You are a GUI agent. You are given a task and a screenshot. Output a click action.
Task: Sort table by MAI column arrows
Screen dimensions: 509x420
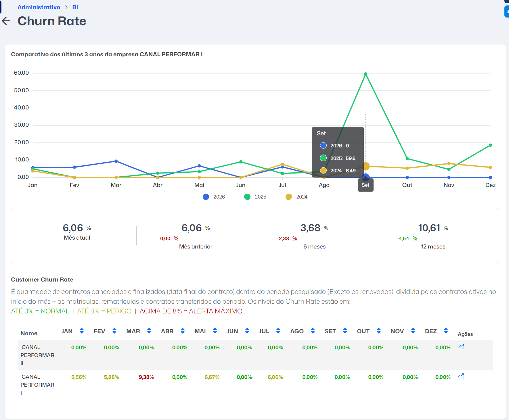[215, 331]
